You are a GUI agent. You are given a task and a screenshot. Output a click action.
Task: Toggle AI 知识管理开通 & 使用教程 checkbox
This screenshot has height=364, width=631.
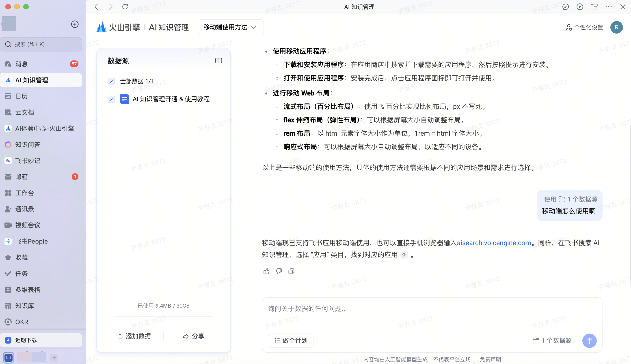(111, 99)
